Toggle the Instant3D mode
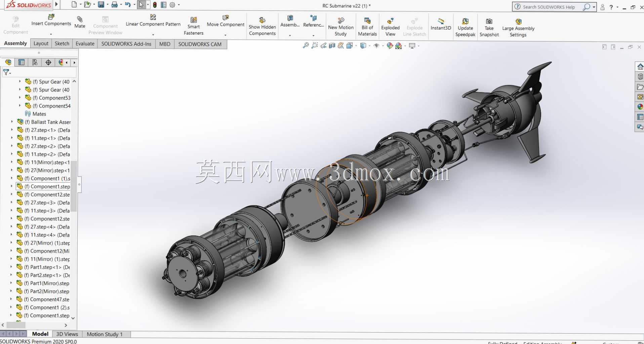 pyautogui.click(x=441, y=24)
